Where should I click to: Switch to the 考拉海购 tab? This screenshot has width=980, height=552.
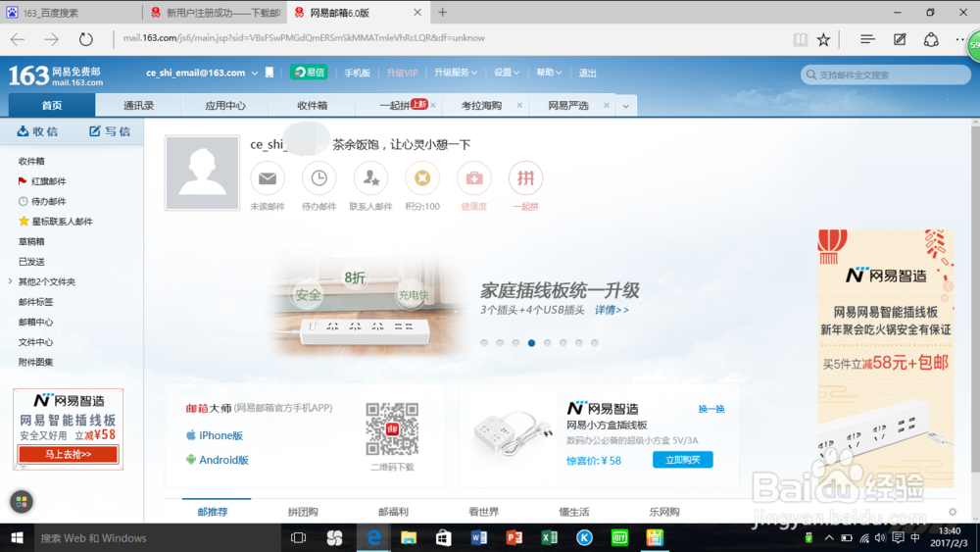coord(481,106)
